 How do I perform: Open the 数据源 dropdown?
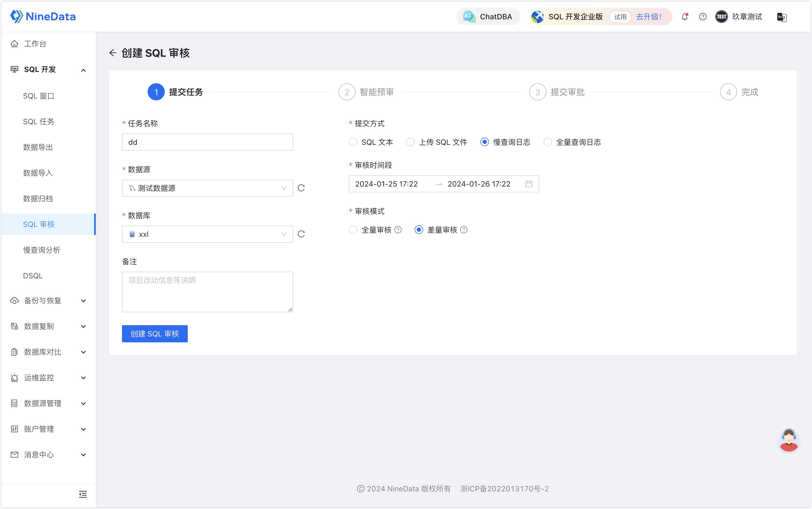(x=207, y=188)
